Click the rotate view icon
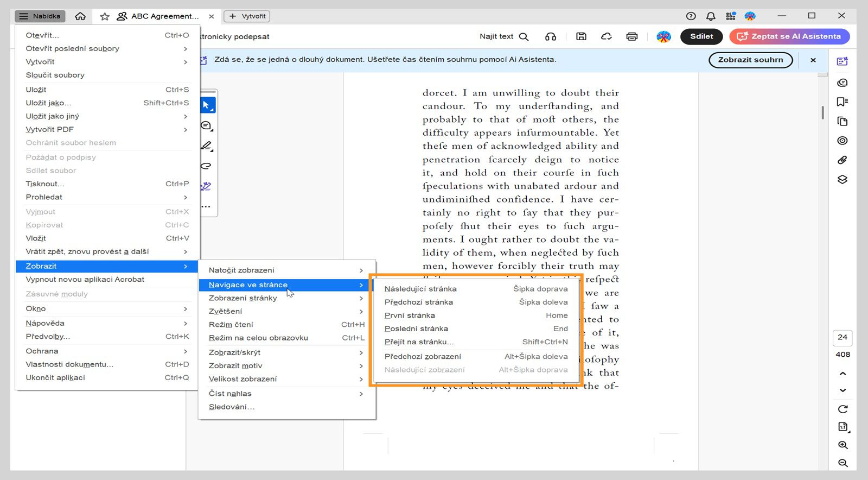This screenshot has width=868, height=480. tap(843, 409)
